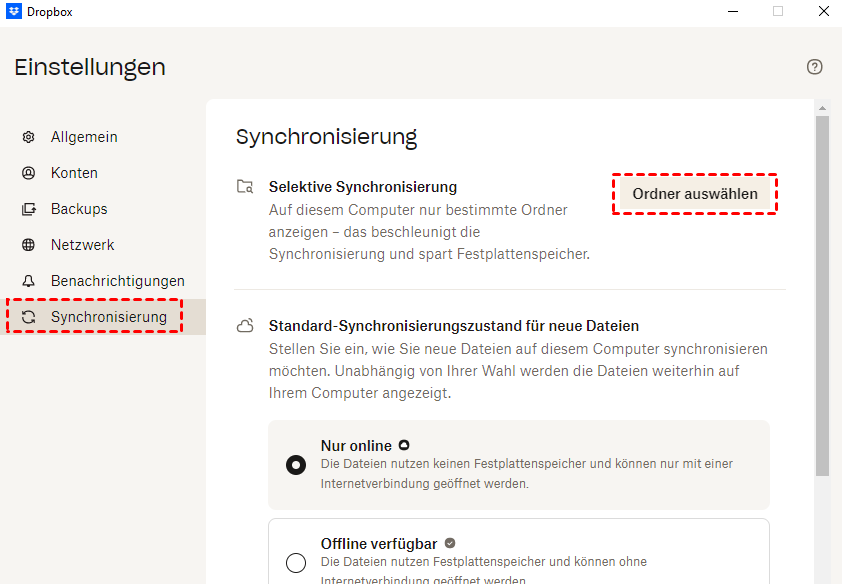
Task: Click the Standard-Synchronisierungszustand für neue Dateien heading
Action: pyautogui.click(x=454, y=326)
